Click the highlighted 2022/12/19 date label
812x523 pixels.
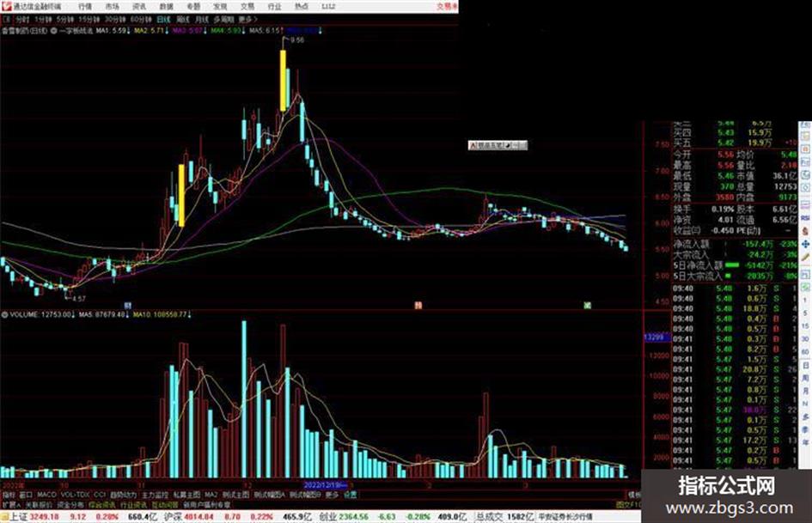pos(325,485)
